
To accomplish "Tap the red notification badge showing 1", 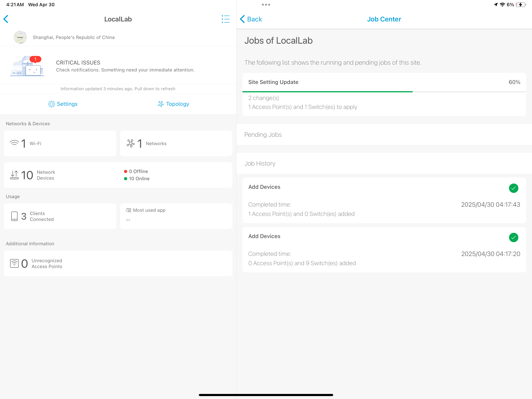I will (x=35, y=59).
